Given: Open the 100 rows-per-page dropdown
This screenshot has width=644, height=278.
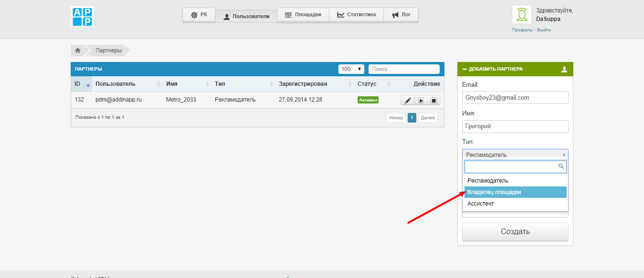Looking at the screenshot, I should (x=351, y=69).
